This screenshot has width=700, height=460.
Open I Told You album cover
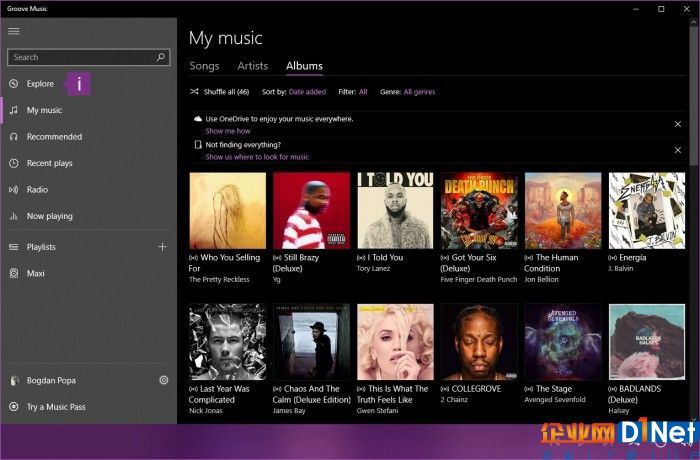pyautogui.click(x=395, y=210)
